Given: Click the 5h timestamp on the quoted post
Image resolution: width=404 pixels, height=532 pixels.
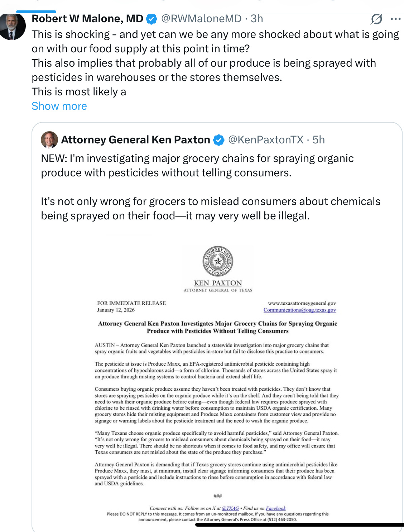Looking at the screenshot, I should pyautogui.click(x=318, y=140).
